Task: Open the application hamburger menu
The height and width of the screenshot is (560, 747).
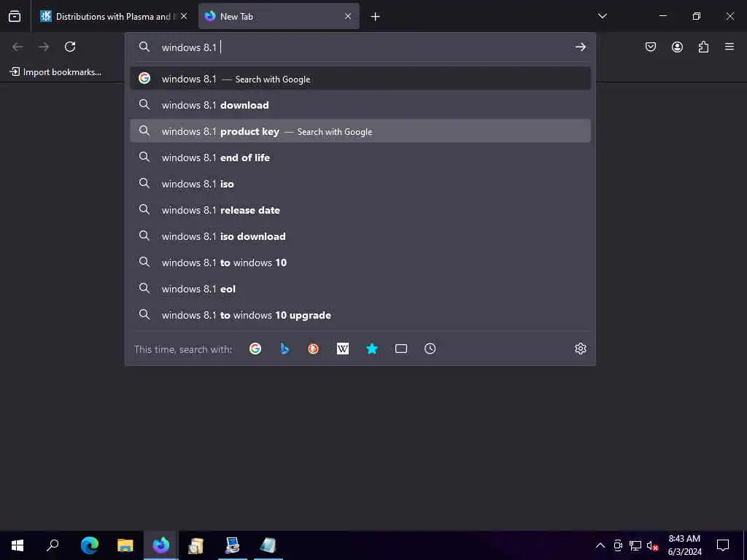Action: pos(729,47)
